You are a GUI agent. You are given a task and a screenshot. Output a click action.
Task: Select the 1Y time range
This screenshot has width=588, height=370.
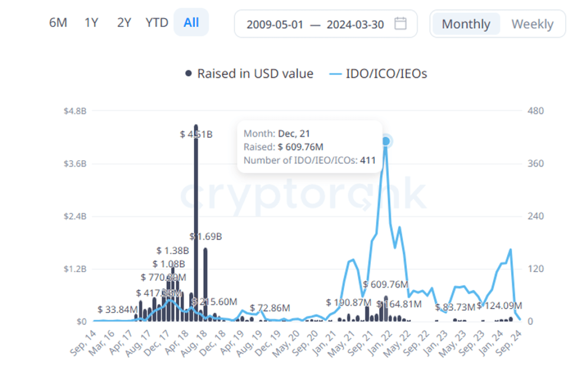tap(91, 23)
